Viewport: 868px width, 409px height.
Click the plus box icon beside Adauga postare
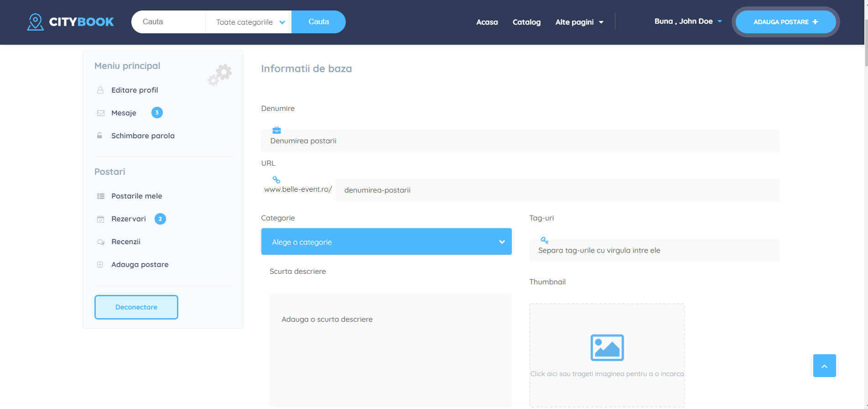[x=100, y=265]
